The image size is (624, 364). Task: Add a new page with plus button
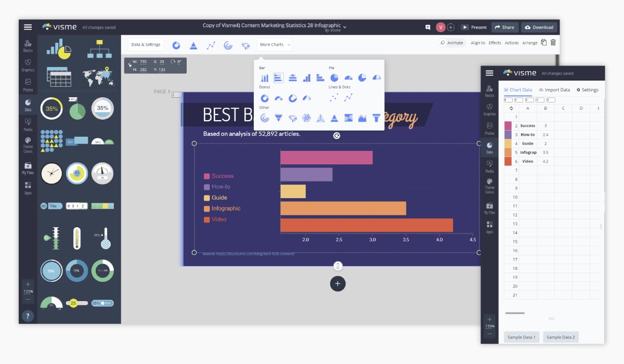[x=337, y=283]
